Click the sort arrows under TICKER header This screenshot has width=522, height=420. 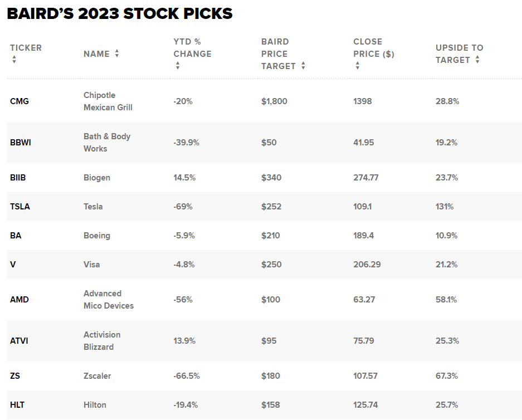pos(14,60)
